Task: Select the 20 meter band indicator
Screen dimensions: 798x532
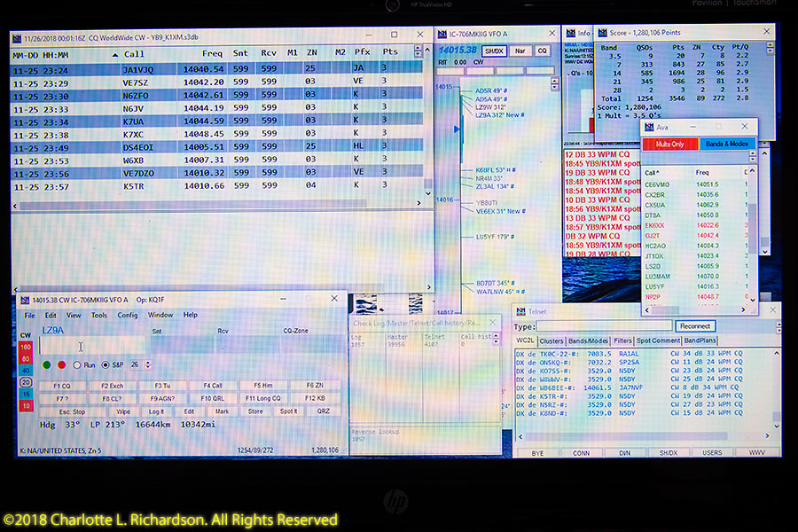Action: pyautogui.click(x=26, y=381)
